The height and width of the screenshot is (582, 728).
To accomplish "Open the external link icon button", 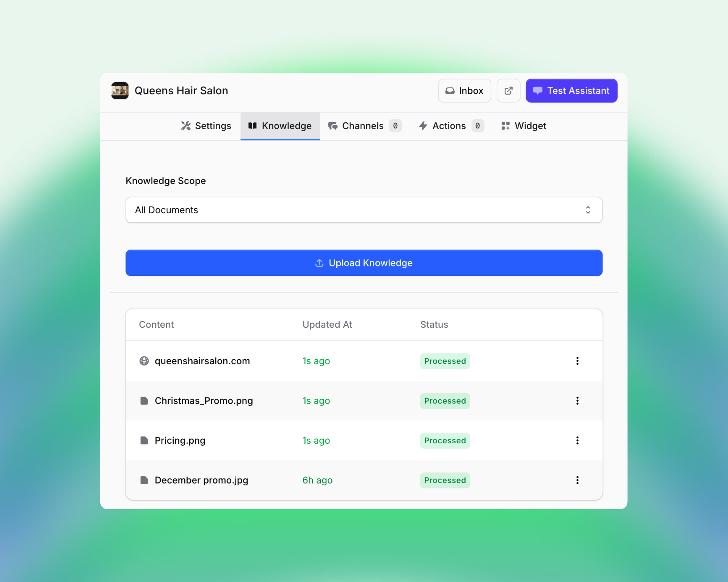I will click(508, 91).
